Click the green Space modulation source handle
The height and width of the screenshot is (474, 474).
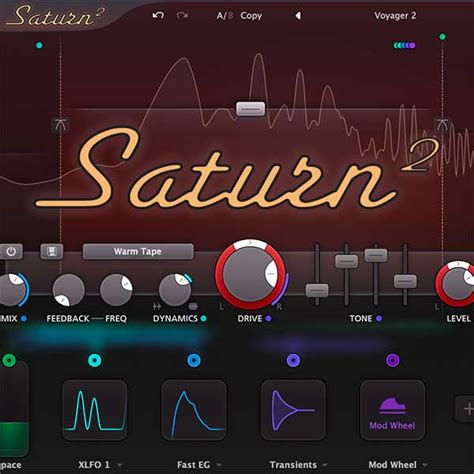[x=9, y=360]
